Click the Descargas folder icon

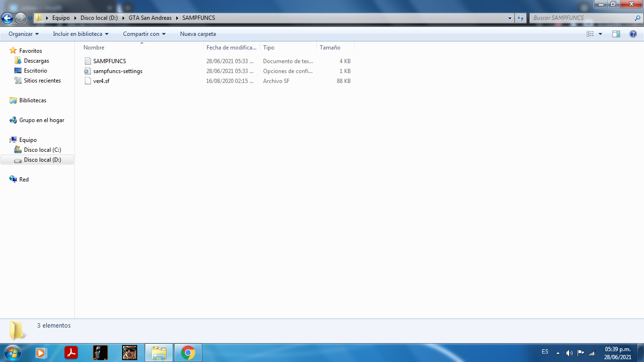pos(18,61)
